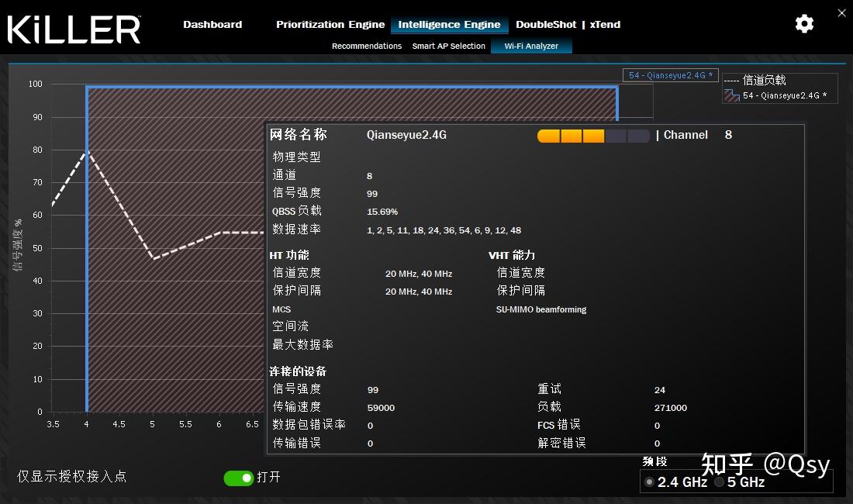853x504 pixels.
Task: Click the dashed 信道负载 legend line icon
Action: tap(730, 80)
